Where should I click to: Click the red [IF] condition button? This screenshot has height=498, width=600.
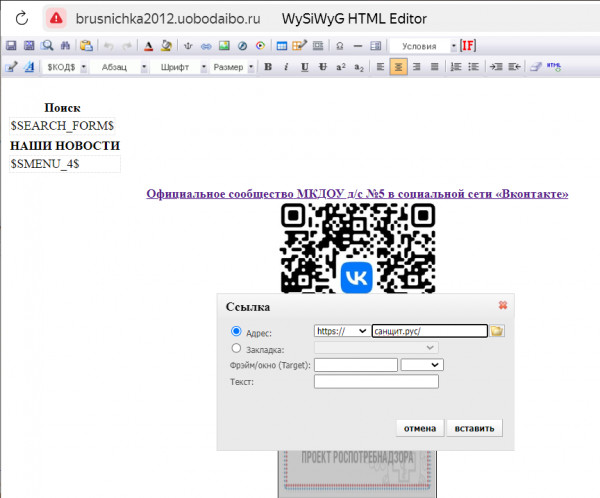click(x=468, y=46)
